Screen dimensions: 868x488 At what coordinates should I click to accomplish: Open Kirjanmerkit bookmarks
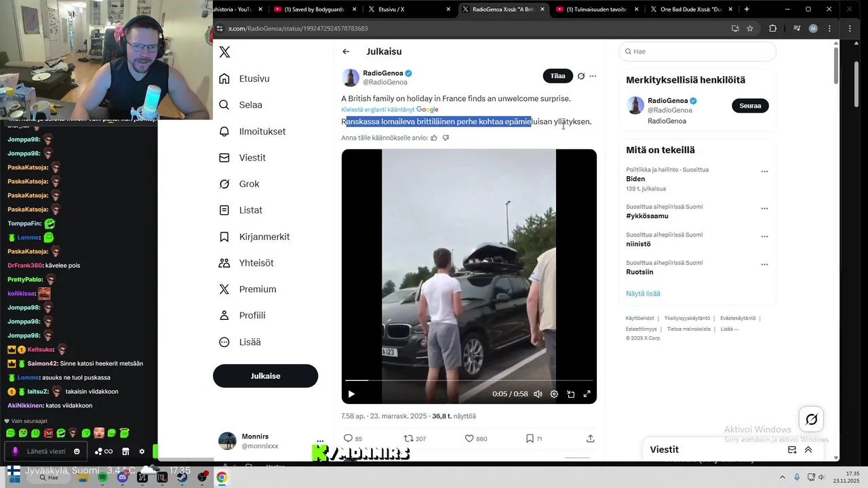point(254,237)
